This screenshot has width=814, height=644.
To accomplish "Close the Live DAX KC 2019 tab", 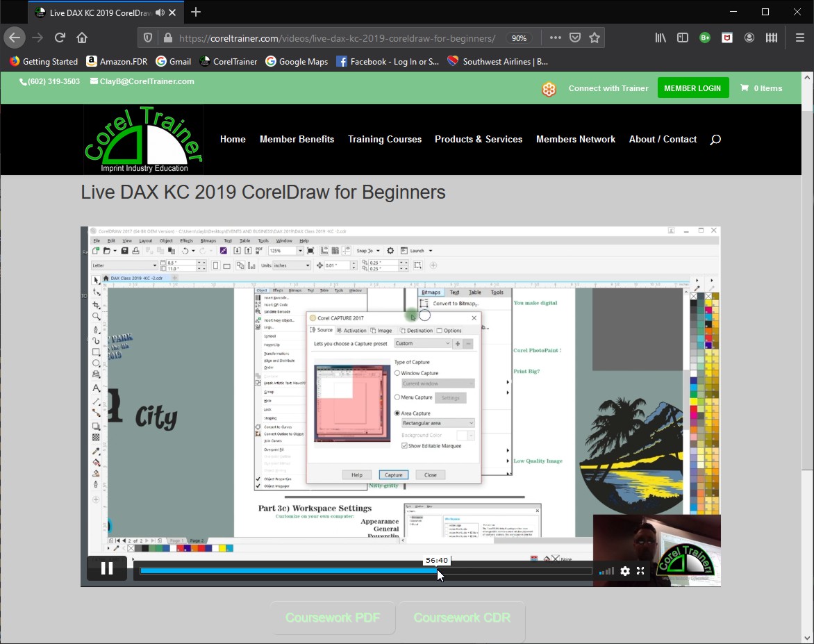I will (x=173, y=13).
